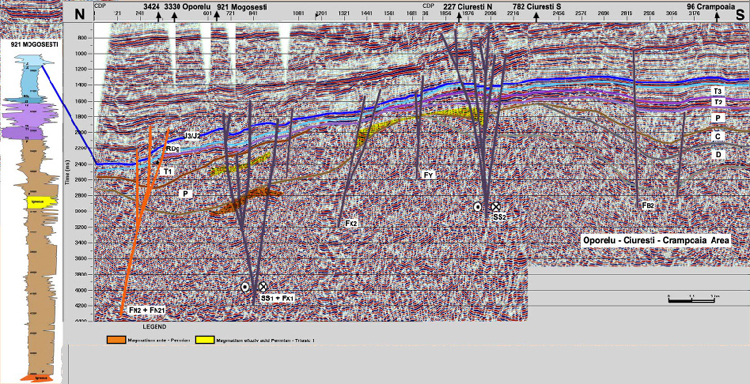
Task: Click the 227 Ciuresti N well arrow
Action: [459, 17]
